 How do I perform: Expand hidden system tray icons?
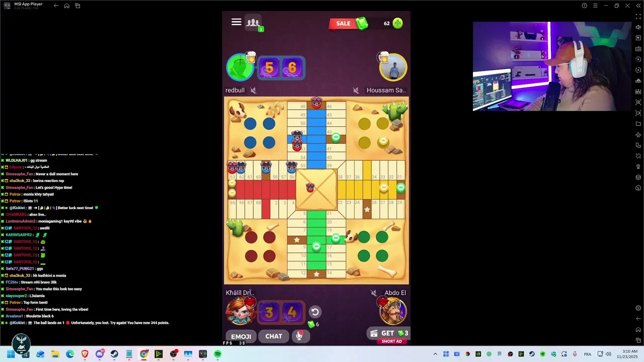(x=435, y=354)
